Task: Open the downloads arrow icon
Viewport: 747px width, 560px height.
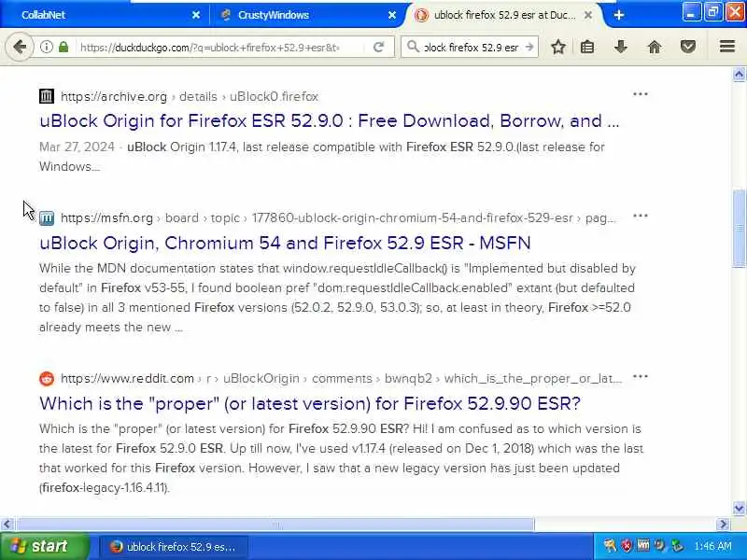Action: (x=620, y=47)
